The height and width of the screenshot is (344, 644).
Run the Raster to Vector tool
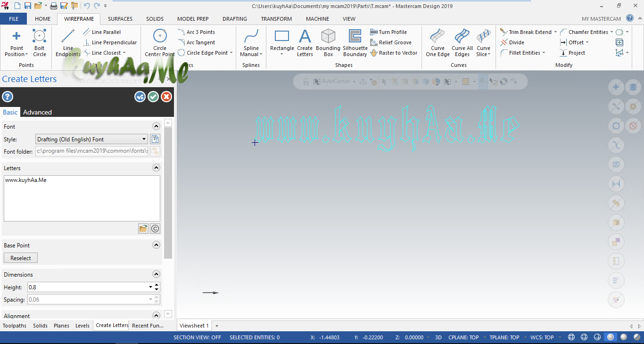point(394,53)
